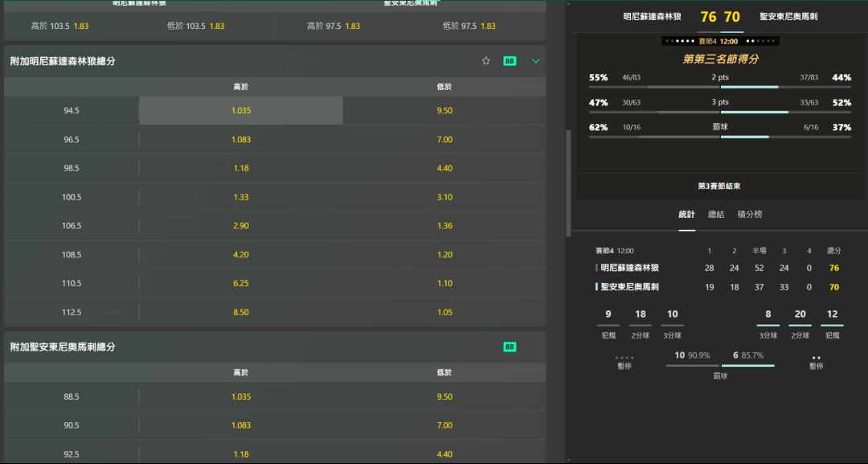Image resolution: width=868 pixels, height=464 pixels.
Task: Tap over 8.50 in the 112.5 row
Action: point(241,312)
